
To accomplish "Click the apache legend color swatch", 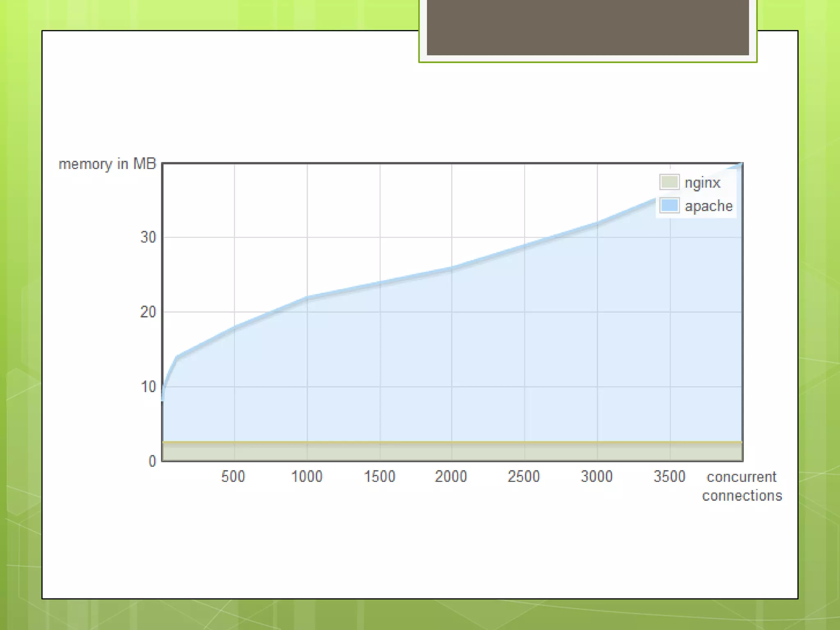I will pyautogui.click(x=669, y=205).
